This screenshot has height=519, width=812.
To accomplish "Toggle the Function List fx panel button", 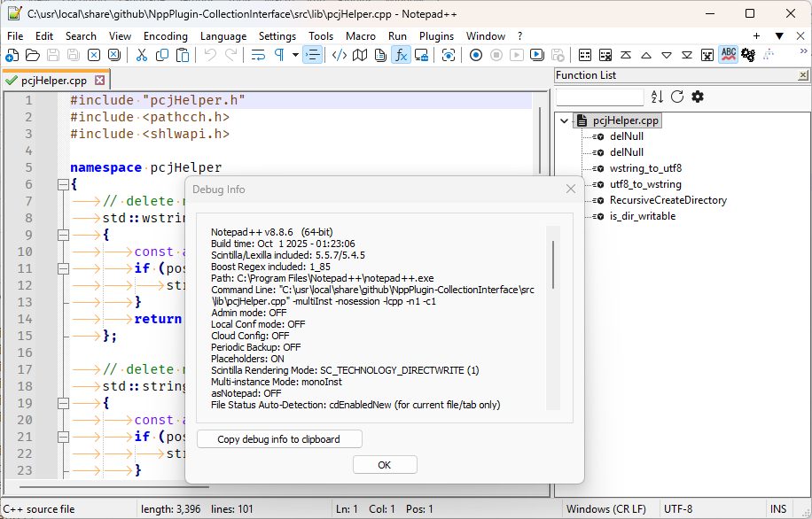I will point(401,55).
